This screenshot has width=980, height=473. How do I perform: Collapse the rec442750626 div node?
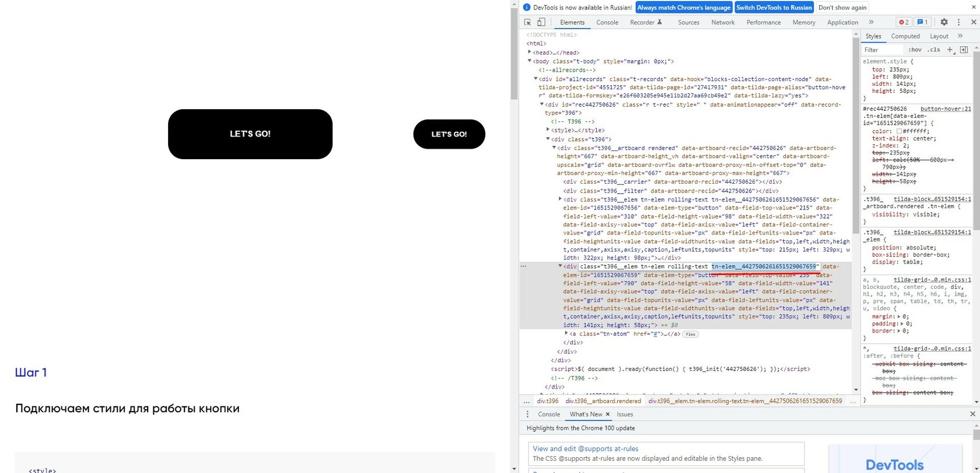(542, 104)
